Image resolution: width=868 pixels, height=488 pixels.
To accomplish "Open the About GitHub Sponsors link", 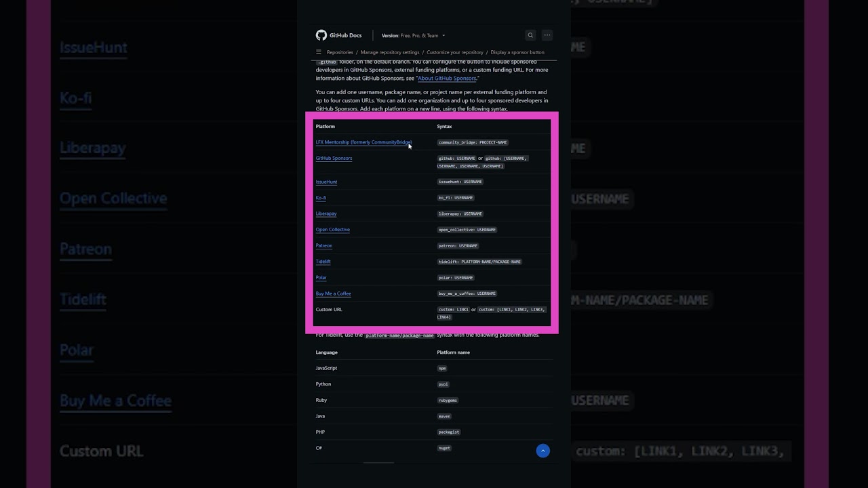I will point(447,78).
